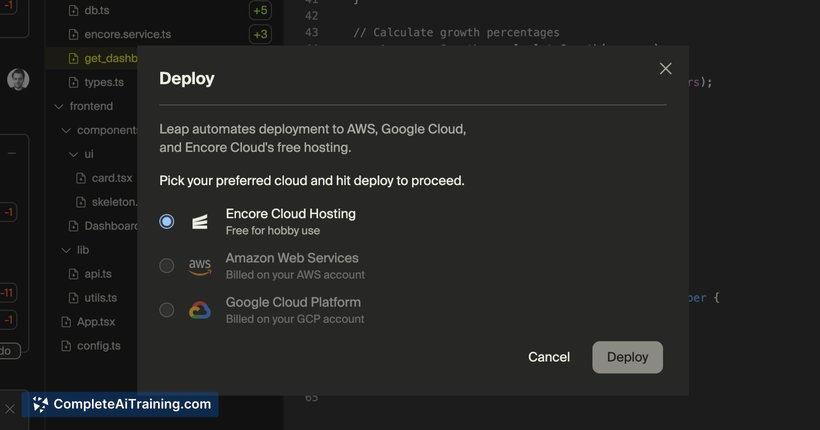
Task: Close the Deploy dialog with the X icon
Action: [665, 69]
